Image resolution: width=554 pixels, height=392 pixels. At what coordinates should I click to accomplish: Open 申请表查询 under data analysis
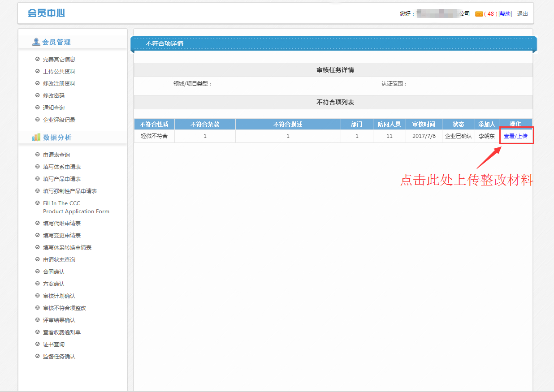56,155
